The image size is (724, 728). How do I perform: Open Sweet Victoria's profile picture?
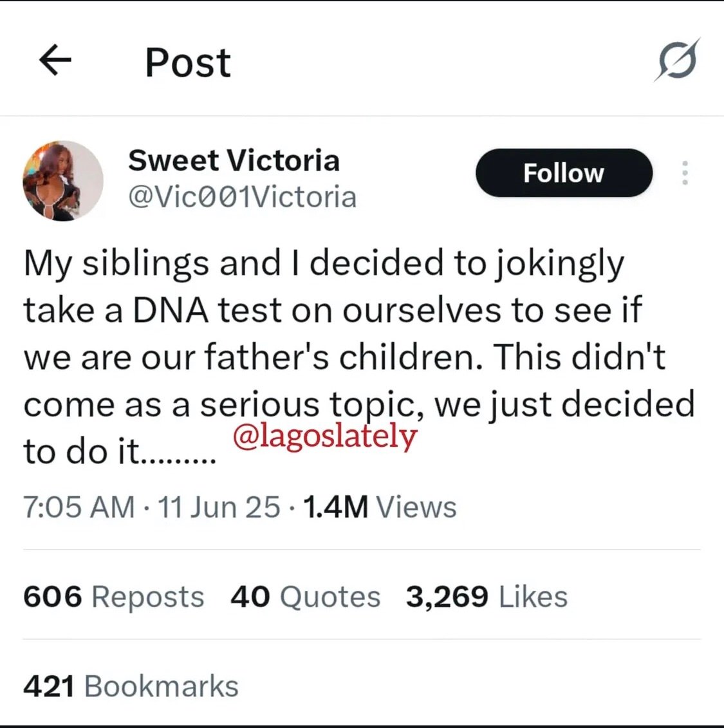point(63,181)
